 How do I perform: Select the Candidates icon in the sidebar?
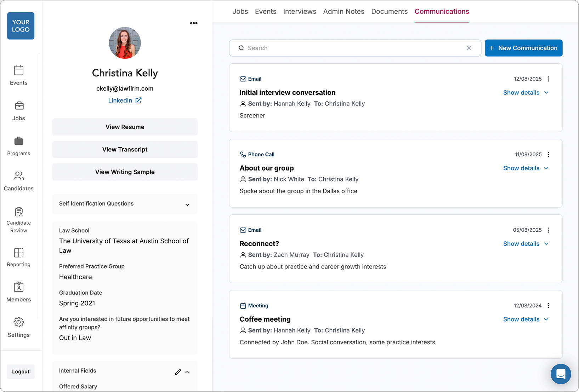18,176
